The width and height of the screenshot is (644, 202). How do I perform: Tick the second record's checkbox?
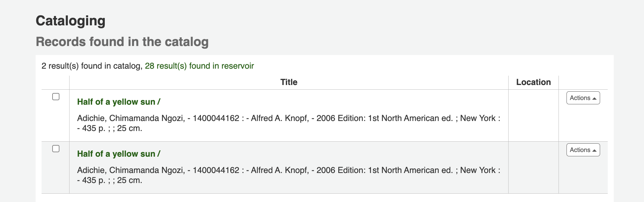point(56,149)
